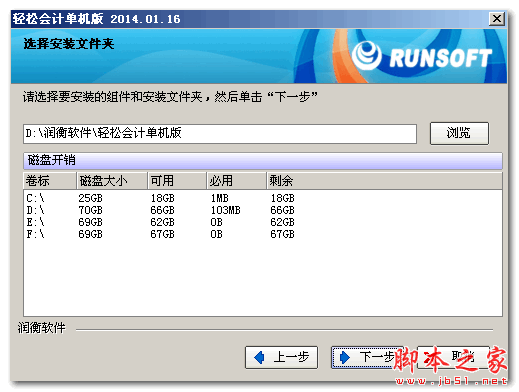Viewport: 519px width, 392px height.
Task: Click the 1MB required space value
Action: (x=219, y=198)
